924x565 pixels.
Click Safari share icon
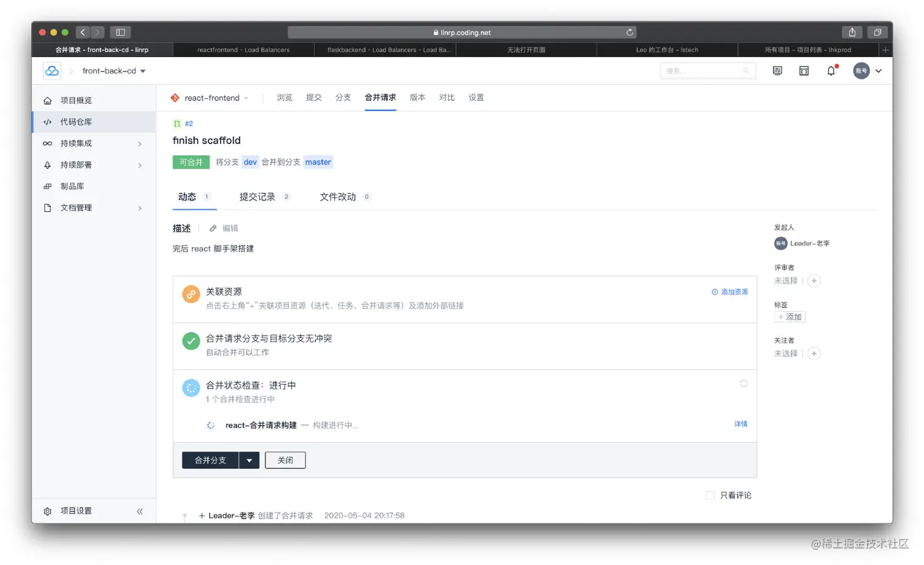(x=852, y=32)
